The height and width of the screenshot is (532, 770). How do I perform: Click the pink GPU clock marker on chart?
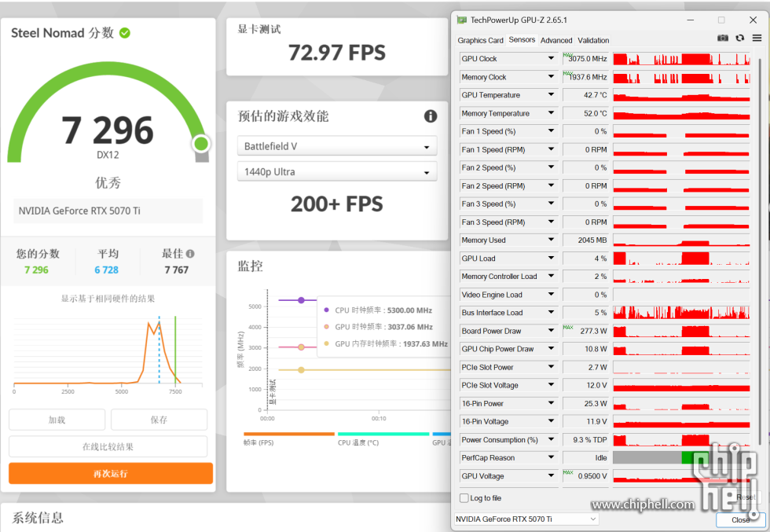tap(301, 347)
